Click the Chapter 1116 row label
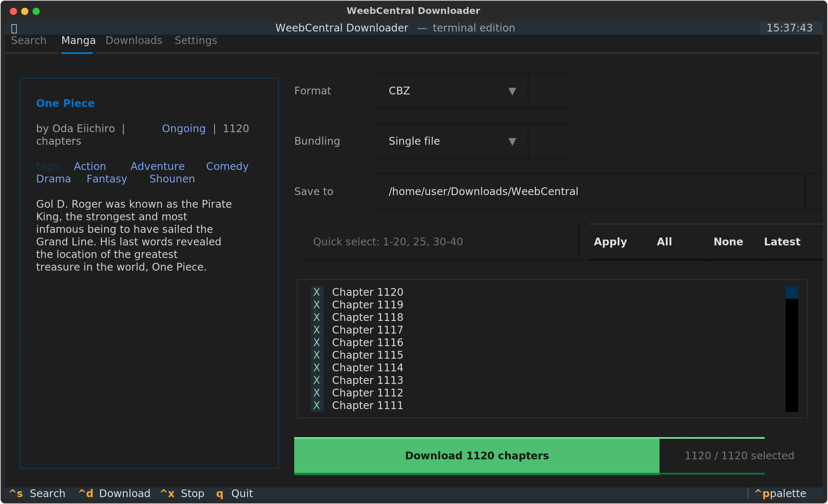 pyautogui.click(x=368, y=342)
